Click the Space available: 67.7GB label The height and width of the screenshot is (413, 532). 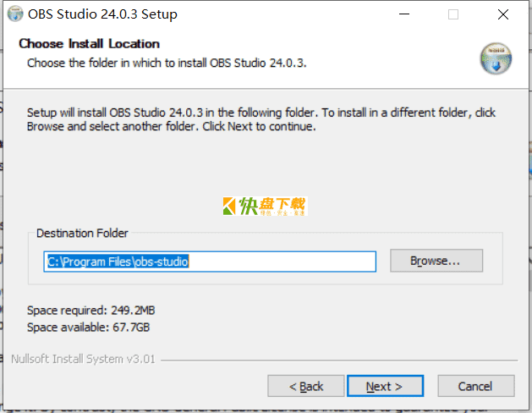[88, 328]
